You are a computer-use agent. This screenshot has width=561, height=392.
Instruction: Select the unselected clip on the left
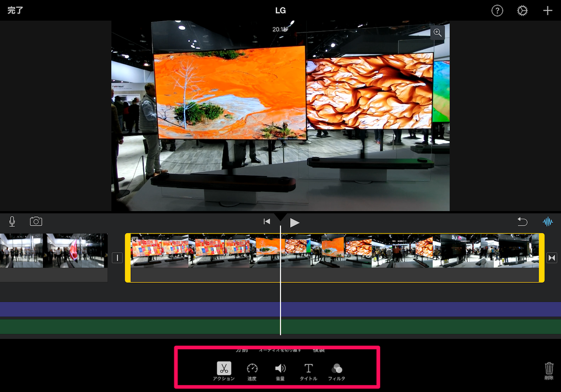(x=54, y=251)
